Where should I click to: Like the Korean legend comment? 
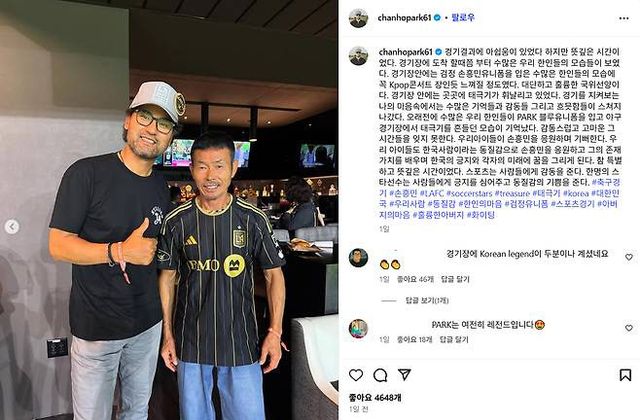(629, 257)
